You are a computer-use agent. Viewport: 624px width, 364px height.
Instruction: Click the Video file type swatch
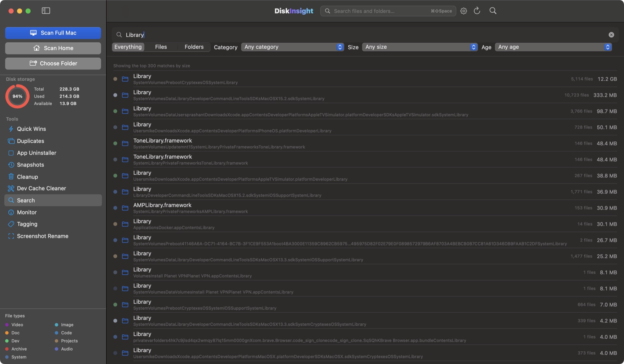point(7,325)
